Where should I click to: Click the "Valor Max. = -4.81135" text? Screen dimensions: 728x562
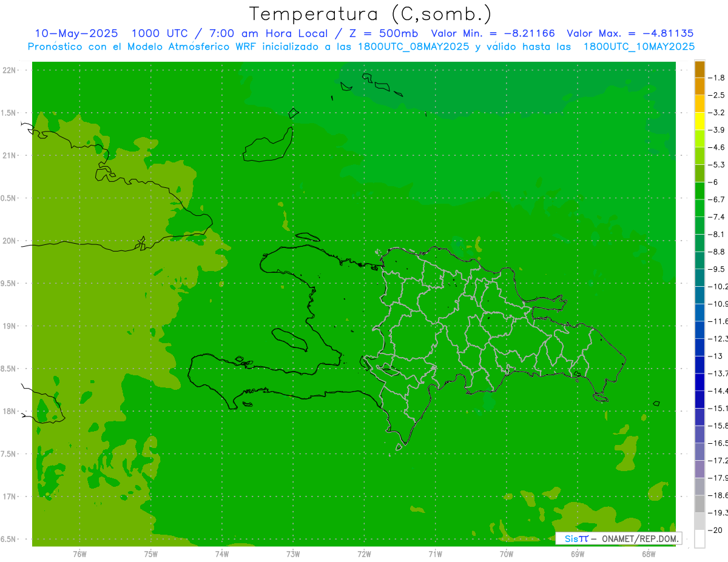630,33
